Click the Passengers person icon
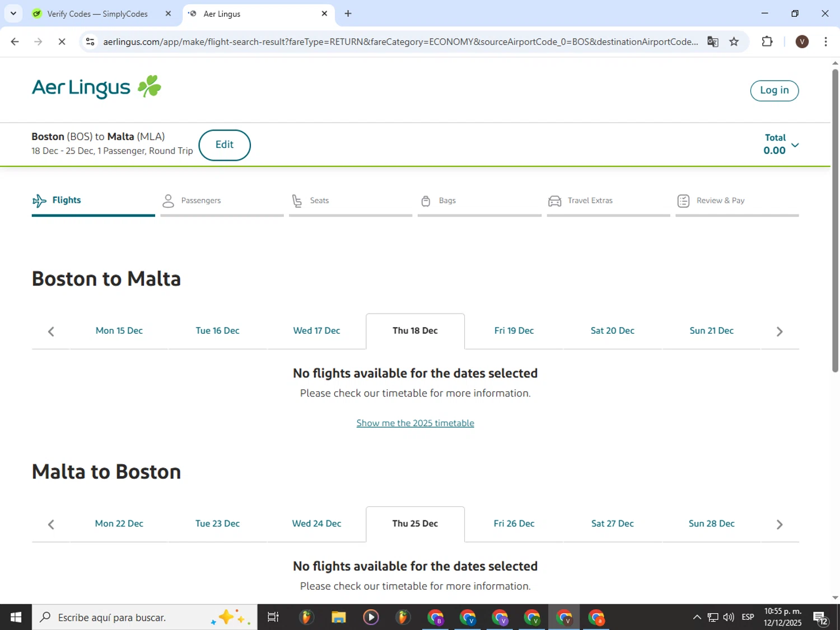The image size is (840, 630). point(168,201)
